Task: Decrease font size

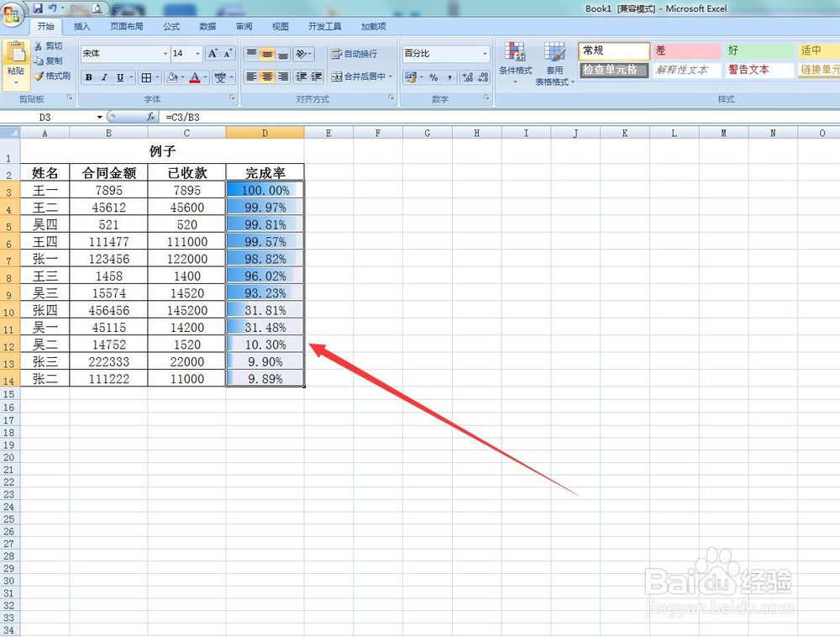Action: (x=228, y=54)
